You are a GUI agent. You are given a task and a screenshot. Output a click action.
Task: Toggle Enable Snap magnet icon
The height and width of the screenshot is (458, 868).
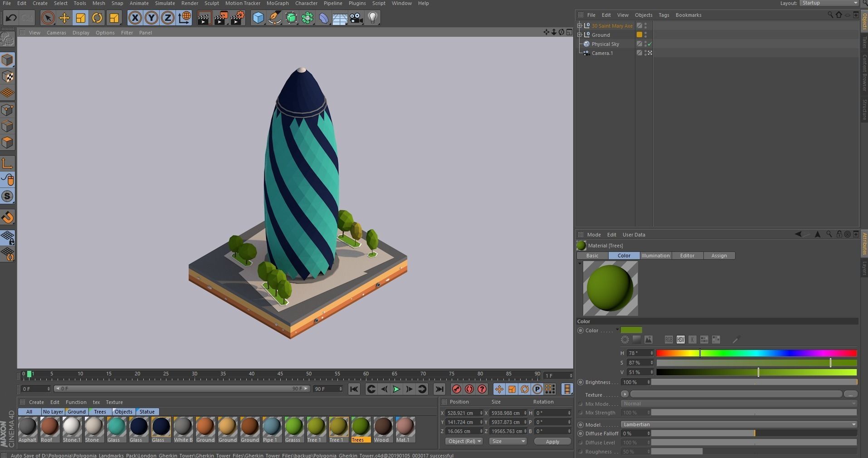[8, 217]
